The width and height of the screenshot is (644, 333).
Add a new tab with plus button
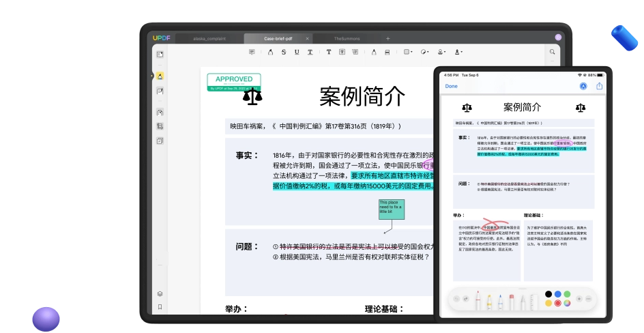pyautogui.click(x=388, y=38)
